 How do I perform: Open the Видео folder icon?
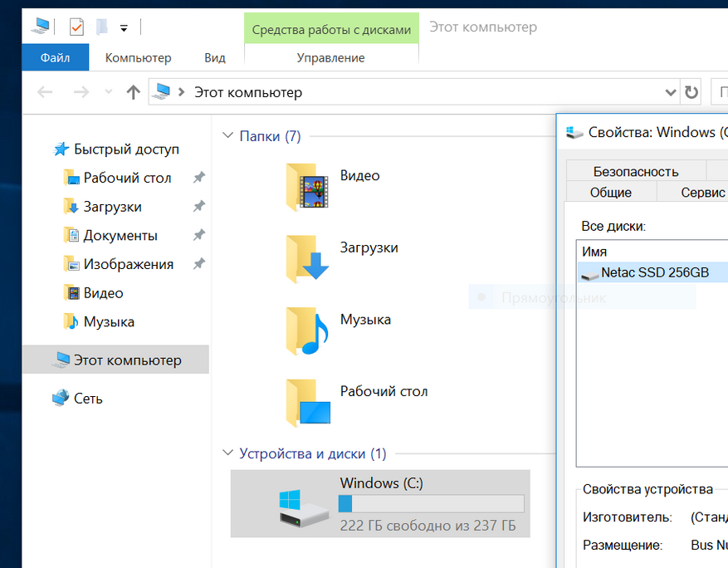pos(308,186)
